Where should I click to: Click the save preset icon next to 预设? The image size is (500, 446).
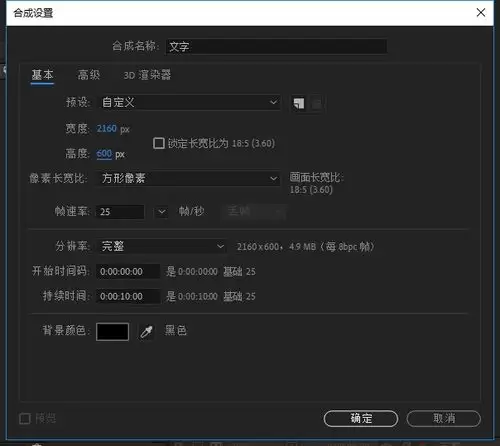(299, 103)
